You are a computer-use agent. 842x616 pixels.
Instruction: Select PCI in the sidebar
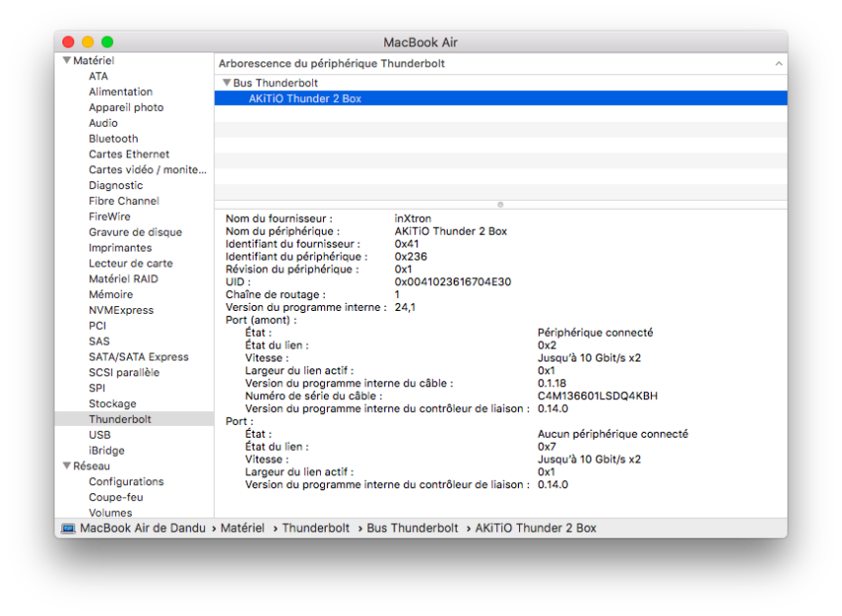97,326
